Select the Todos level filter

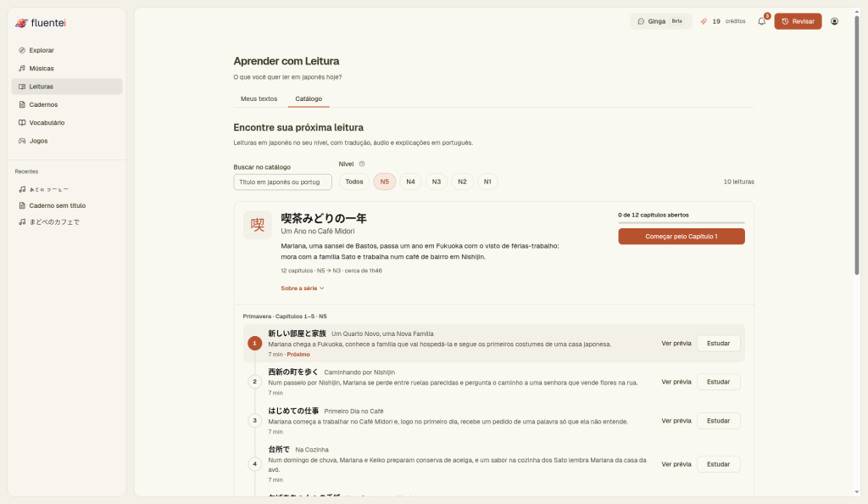pyautogui.click(x=354, y=182)
